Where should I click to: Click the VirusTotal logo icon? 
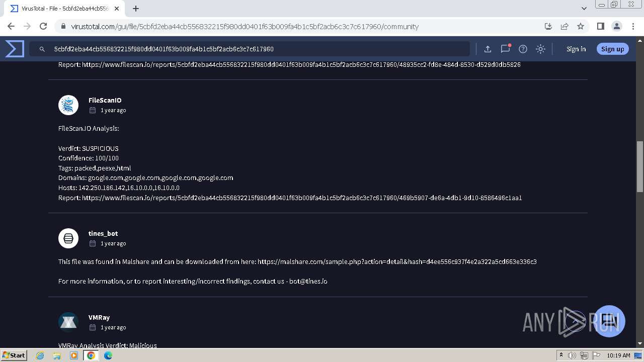click(x=15, y=49)
